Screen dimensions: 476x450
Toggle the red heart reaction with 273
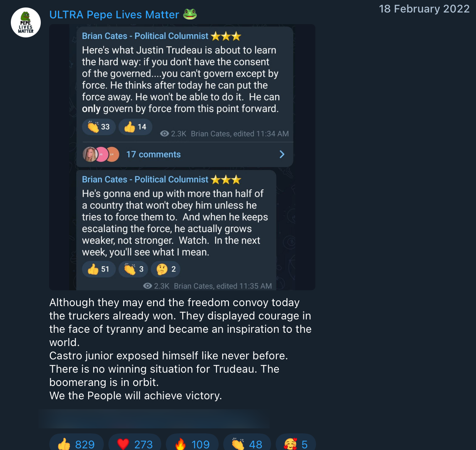point(135,444)
